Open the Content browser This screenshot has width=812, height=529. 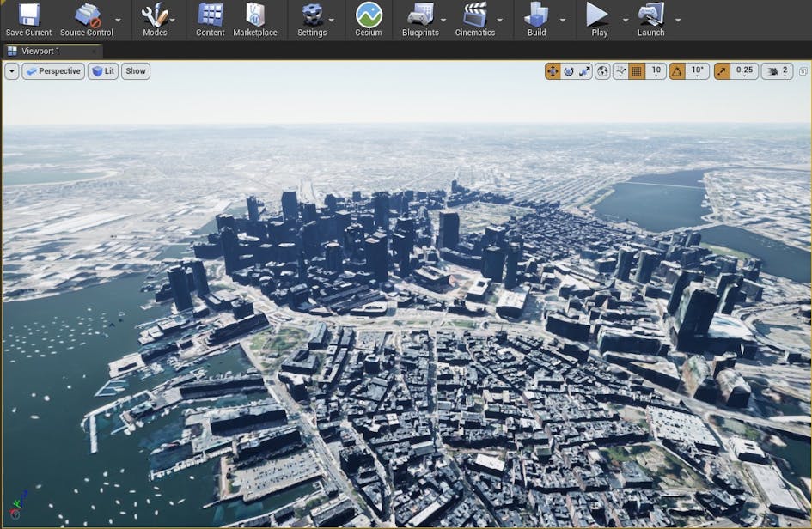click(209, 19)
